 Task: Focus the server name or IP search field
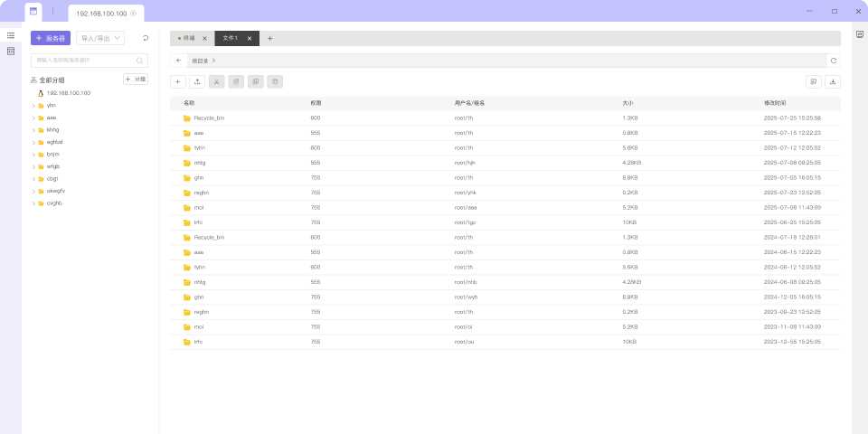click(x=90, y=61)
